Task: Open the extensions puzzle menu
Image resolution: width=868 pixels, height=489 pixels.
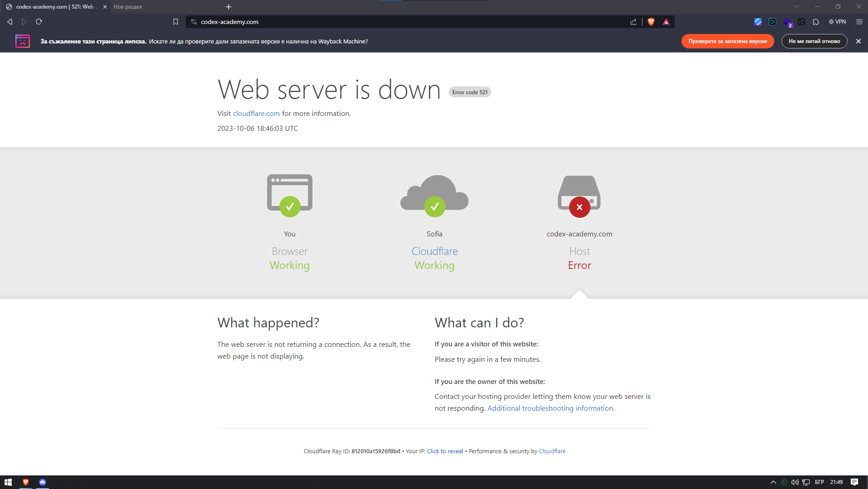Action: pos(816,22)
